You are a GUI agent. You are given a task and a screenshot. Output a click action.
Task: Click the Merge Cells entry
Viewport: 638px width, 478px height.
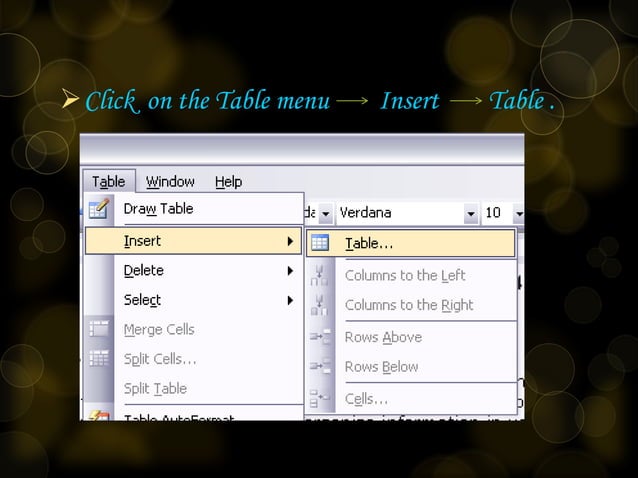coord(193,330)
